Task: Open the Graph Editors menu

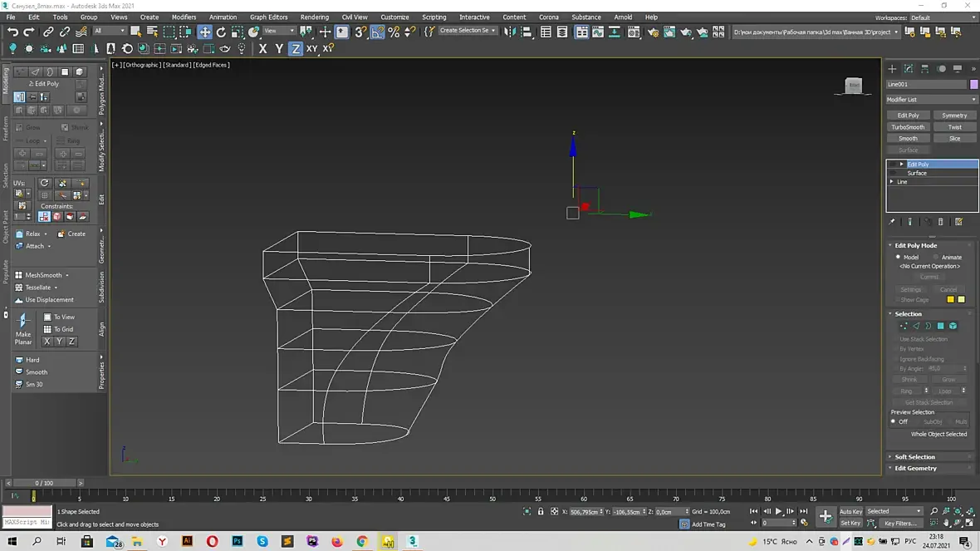Action: [x=268, y=17]
